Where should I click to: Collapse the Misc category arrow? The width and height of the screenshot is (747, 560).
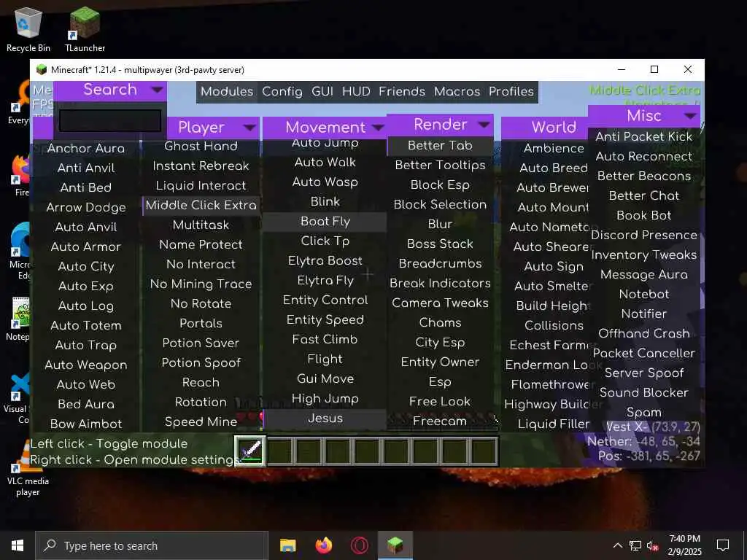tap(690, 116)
